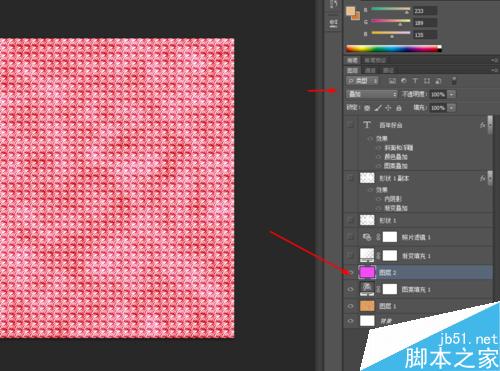Click the pixel layer filter icon
Image resolution: width=500 pixels, height=371 pixels.
click(392, 81)
